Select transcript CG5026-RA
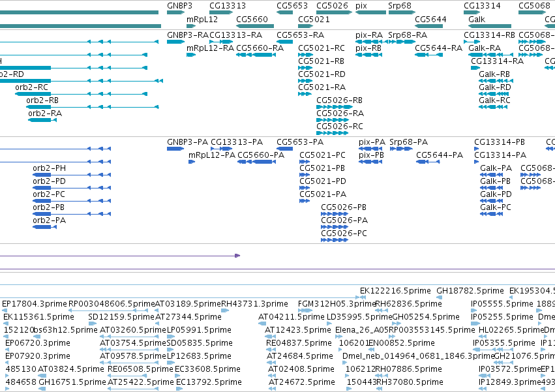 [340, 113]
